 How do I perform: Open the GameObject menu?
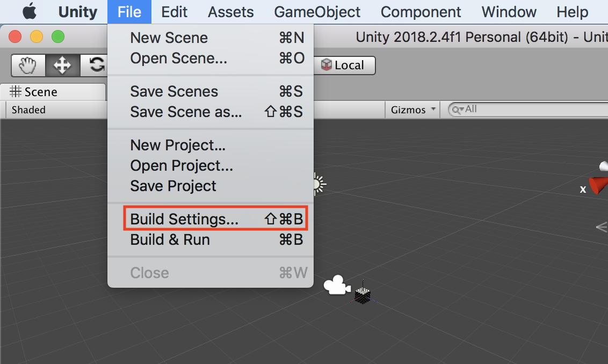[x=317, y=12]
